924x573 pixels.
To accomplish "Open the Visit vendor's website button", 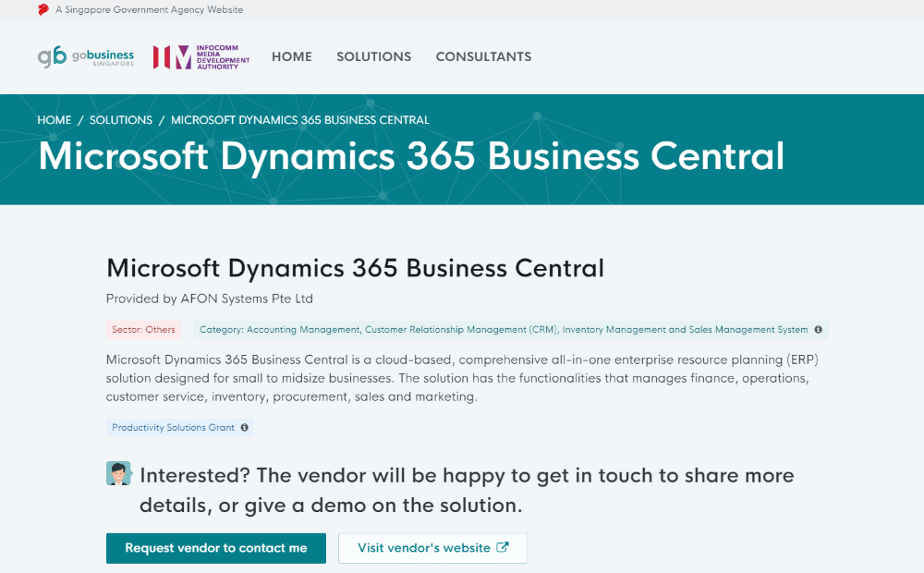I will pos(432,548).
